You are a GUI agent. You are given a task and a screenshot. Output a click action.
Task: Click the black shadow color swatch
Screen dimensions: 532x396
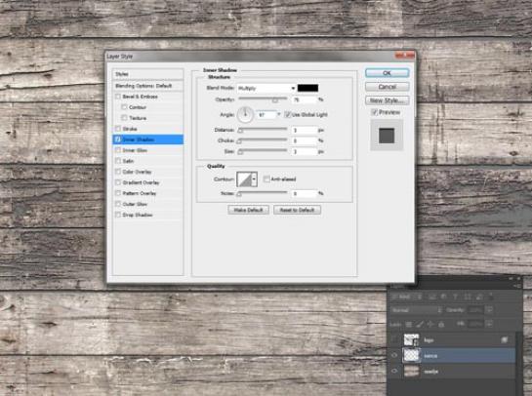[307, 88]
